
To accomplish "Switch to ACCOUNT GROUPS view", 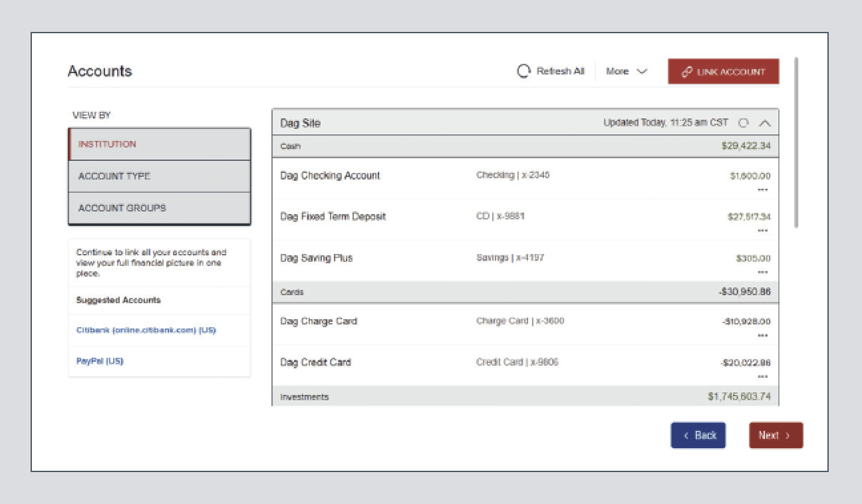I will (160, 208).
